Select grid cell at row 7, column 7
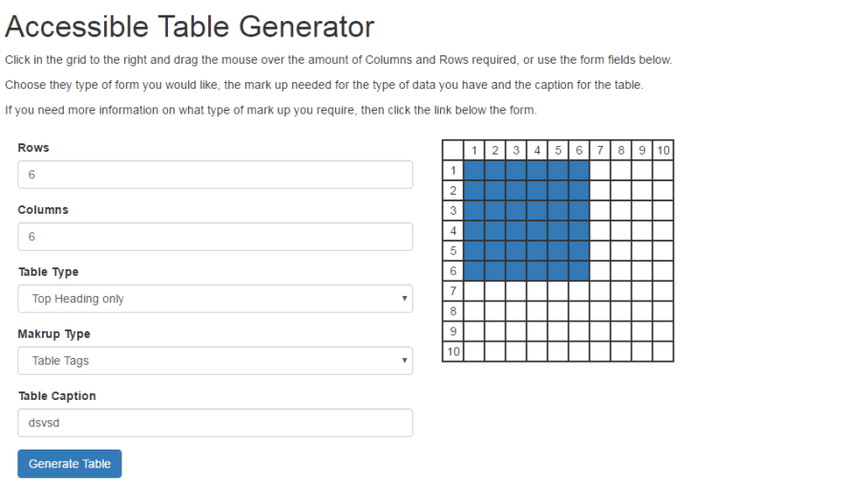Screen dimensions: 859x504 tap(600, 290)
